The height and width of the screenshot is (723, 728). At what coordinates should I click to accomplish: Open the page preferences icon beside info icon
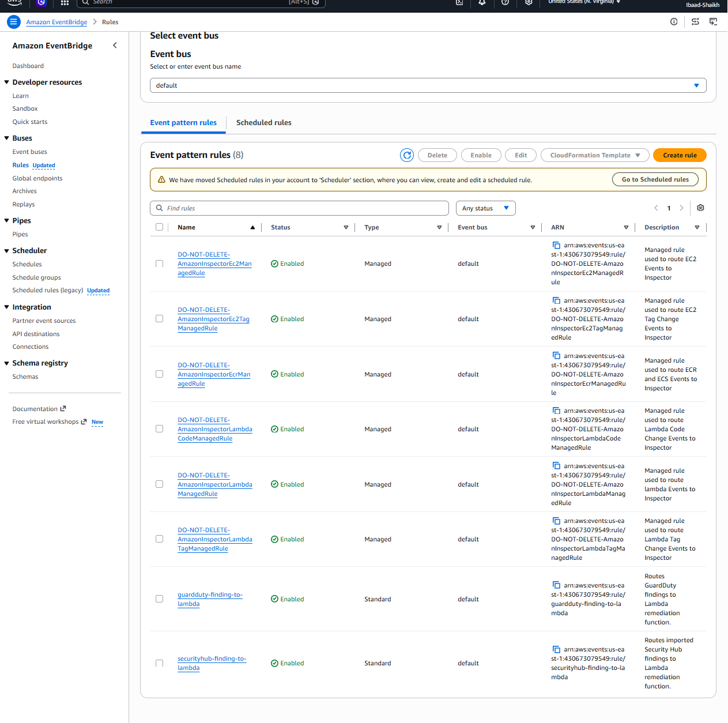click(x=695, y=22)
